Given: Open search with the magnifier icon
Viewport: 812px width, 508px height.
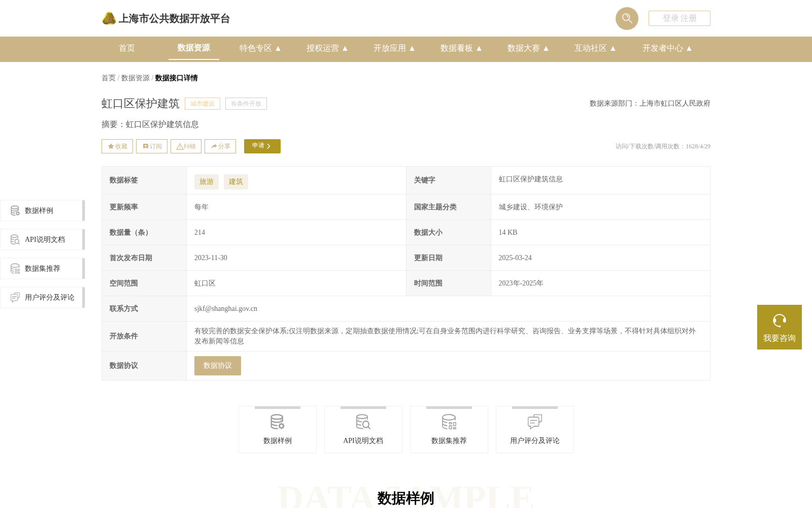Looking at the screenshot, I should (627, 18).
